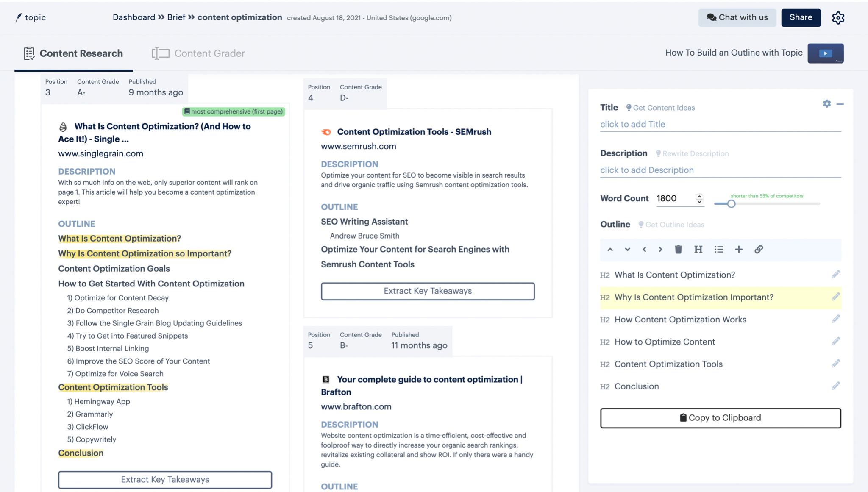Click the move-down arrow in outline toolbar

(x=627, y=250)
